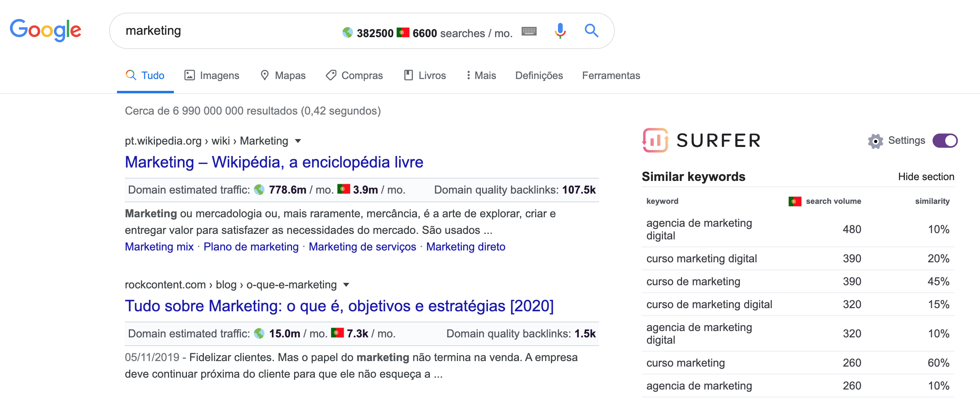Viewport: 980px width, 399px height.
Task: Open the Compras tab
Action: point(354,75)
